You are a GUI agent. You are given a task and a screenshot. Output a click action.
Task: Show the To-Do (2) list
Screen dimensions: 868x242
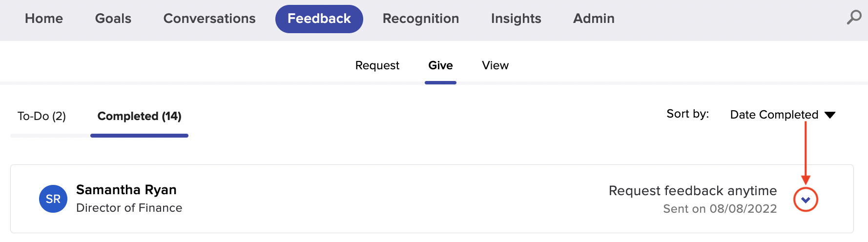point(41,116)
